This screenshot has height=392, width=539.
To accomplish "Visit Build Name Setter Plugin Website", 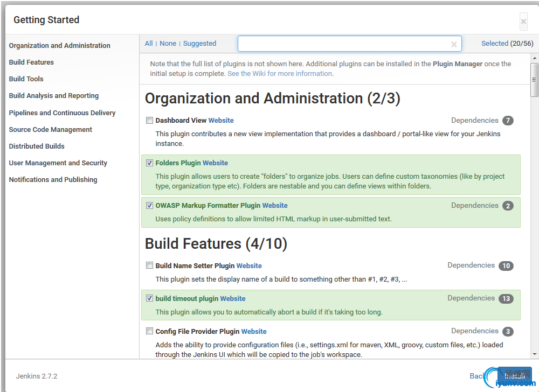I will click(249, 266).
